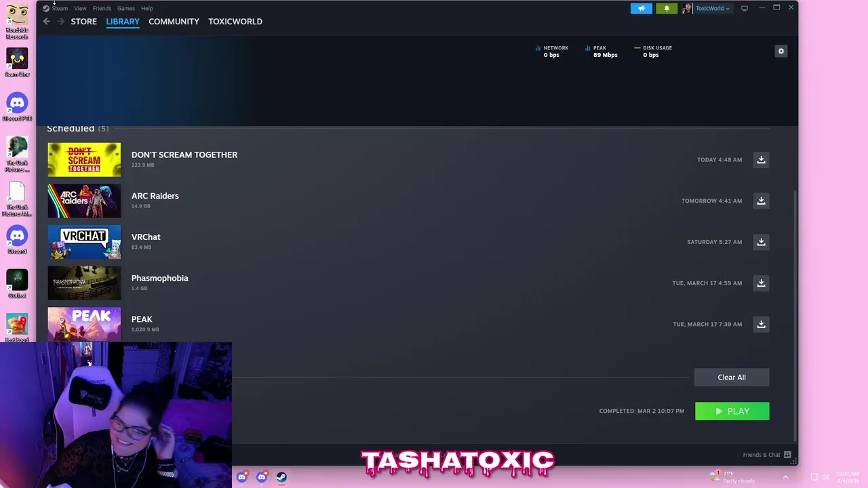868x488 pixels.
Task: Click the DISK USAGE stat
Action: [652, 52]
